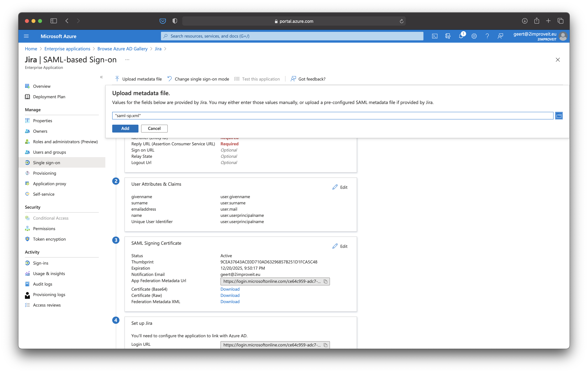Go back in Safari history

pyautogui.click(x=67, y=21)
